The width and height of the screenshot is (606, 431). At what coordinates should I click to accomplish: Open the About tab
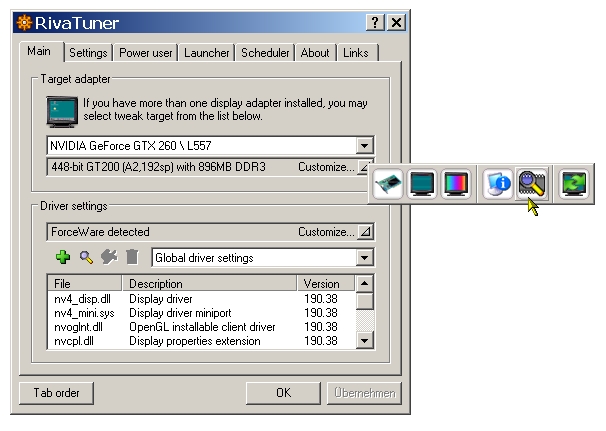315,53
